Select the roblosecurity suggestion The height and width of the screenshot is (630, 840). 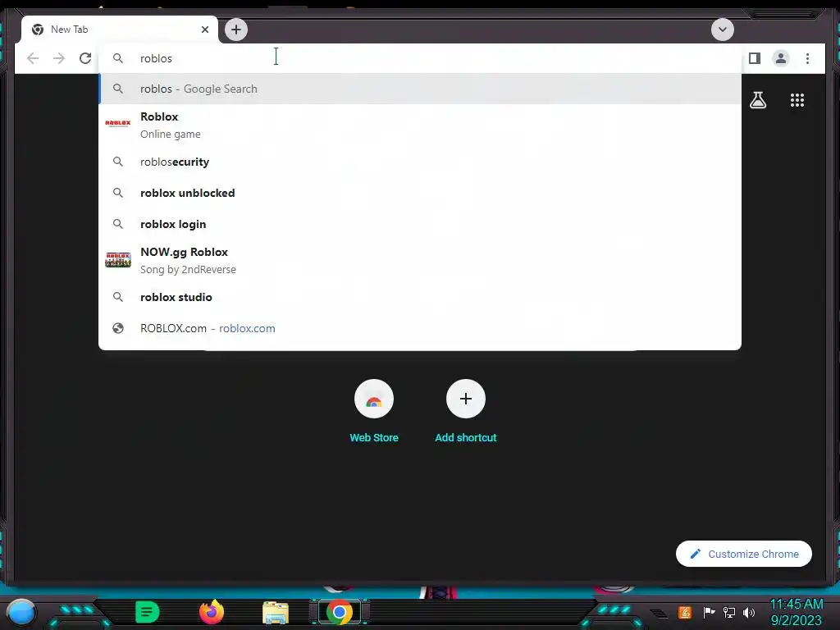tap(420, 162)
